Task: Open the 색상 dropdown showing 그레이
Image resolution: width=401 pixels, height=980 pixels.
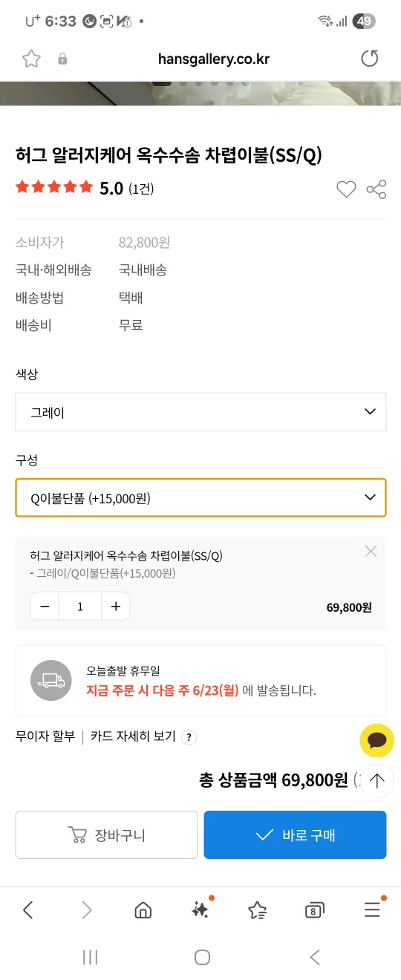Action: click(200, 412)
